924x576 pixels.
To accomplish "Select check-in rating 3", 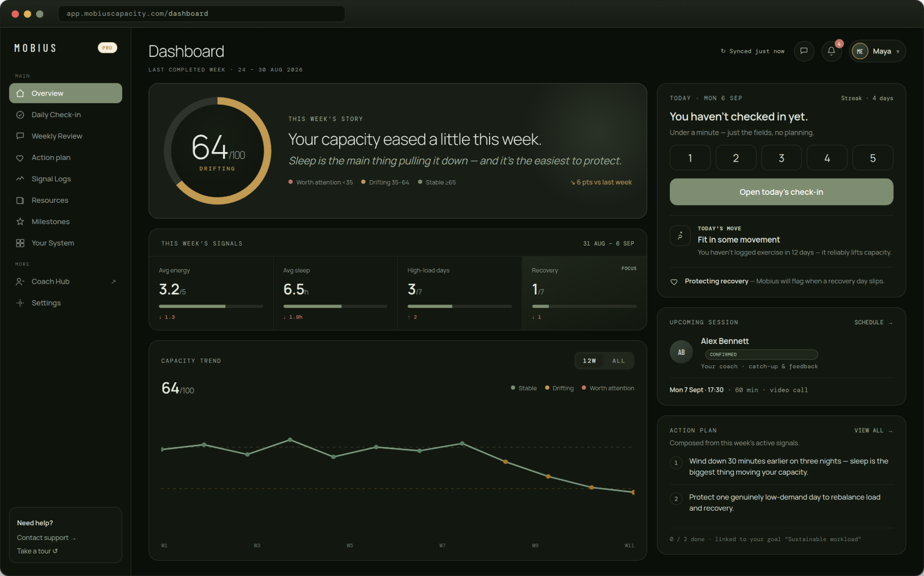I will pyautogui.click(x=781, y=158).
